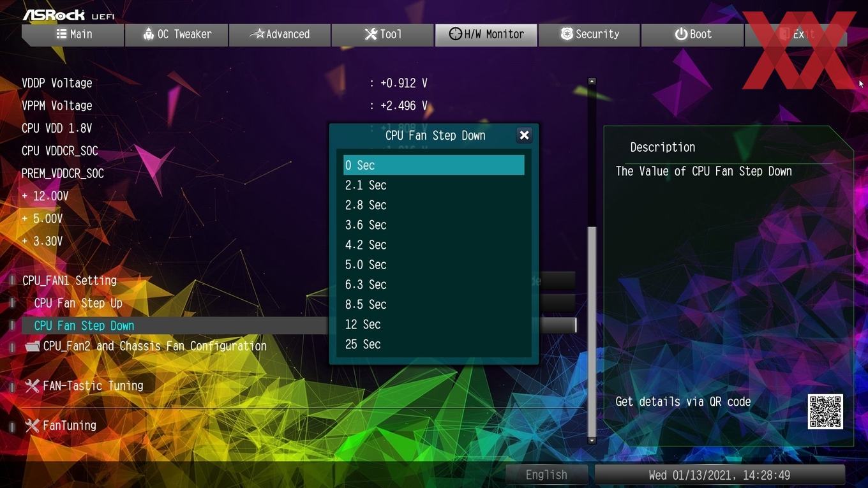
Task: Click the settings list scrollbar thumb
Action: pyautogui.click(x=592, y=330)
